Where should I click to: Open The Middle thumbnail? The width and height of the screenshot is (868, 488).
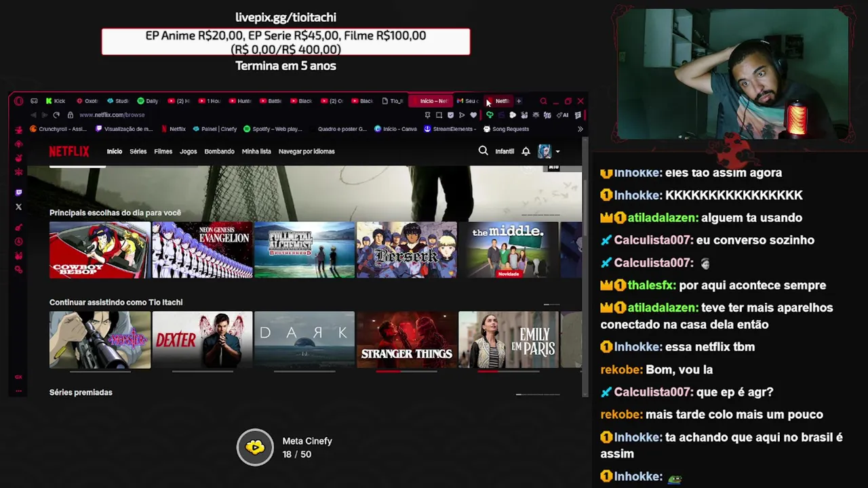509,250
